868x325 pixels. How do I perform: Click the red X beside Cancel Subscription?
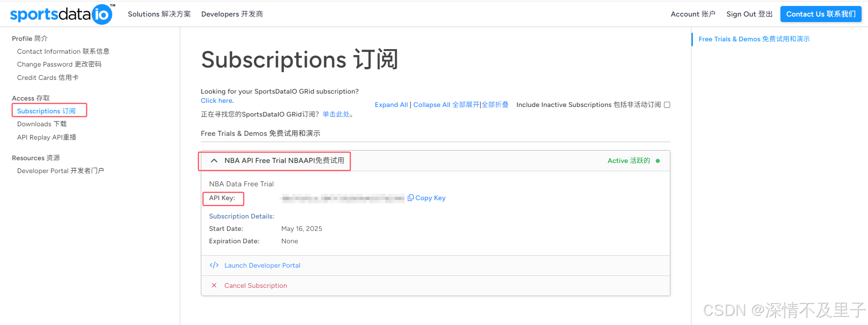(214, 286)
